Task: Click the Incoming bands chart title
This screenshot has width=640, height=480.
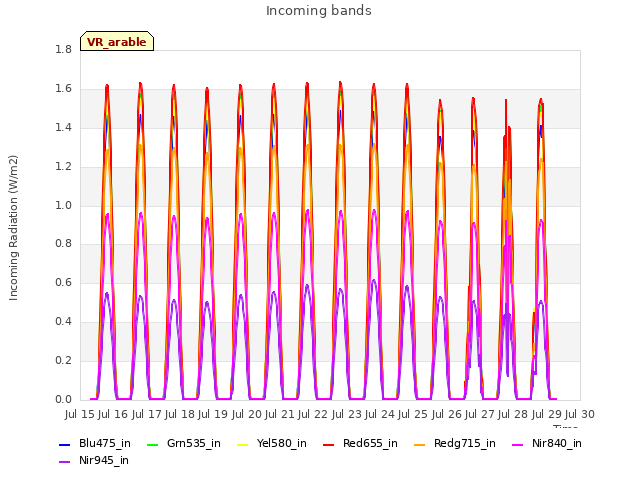Action: point(319,11)
